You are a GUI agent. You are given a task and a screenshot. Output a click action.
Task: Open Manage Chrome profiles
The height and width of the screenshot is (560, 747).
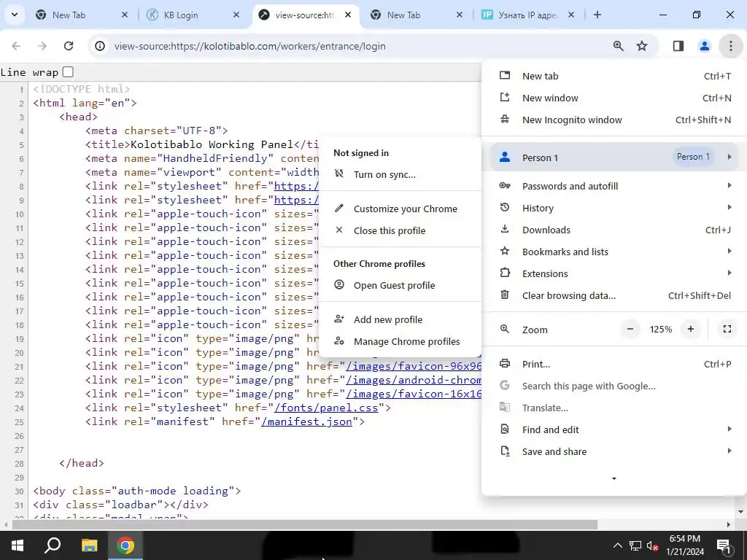pos(400,342)
